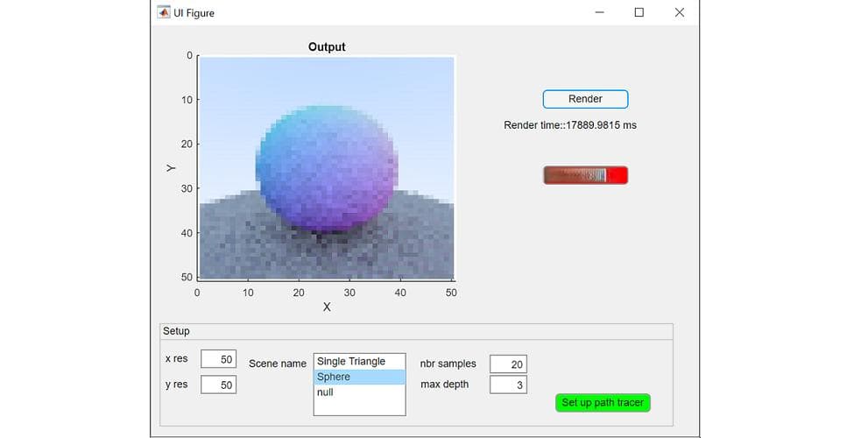
Task: Click the y res label
Action: [x=176, y=385]
